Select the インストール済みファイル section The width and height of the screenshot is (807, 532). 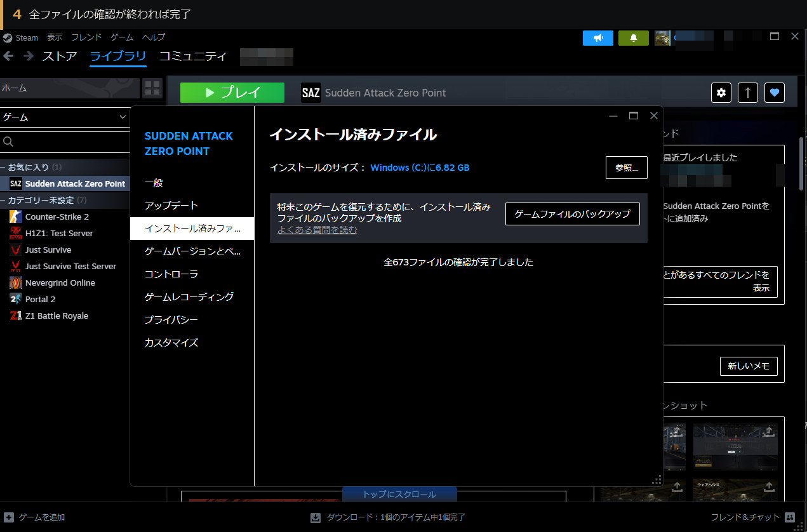[x=192, y=229]
